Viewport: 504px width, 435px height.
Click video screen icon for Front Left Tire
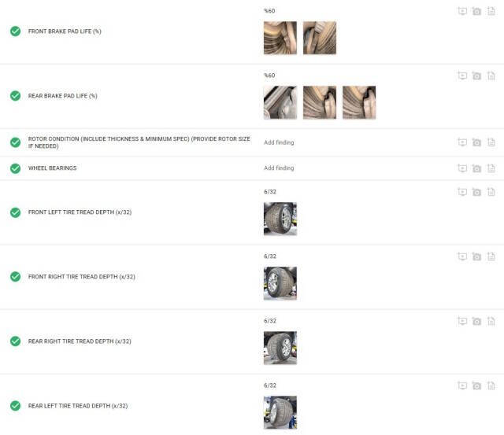pyautogui.click(x=462, y=192)
